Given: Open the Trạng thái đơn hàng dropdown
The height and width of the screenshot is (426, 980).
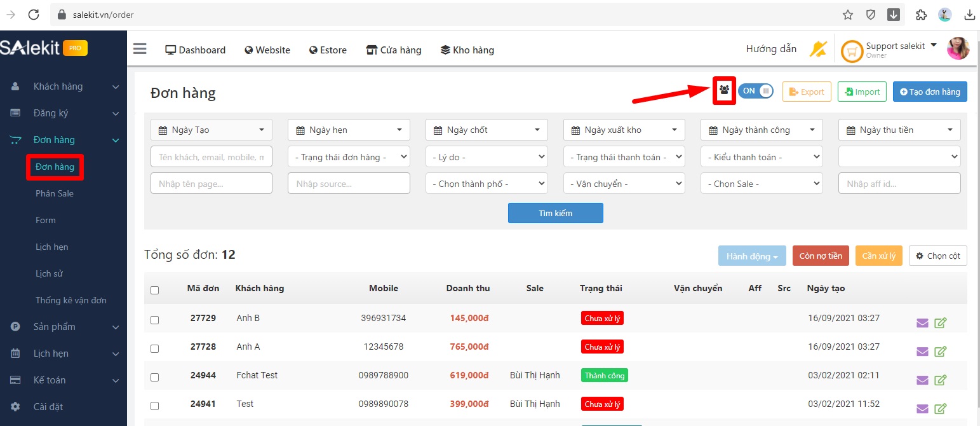Looking at the screenshot, I should pos(349,157).
